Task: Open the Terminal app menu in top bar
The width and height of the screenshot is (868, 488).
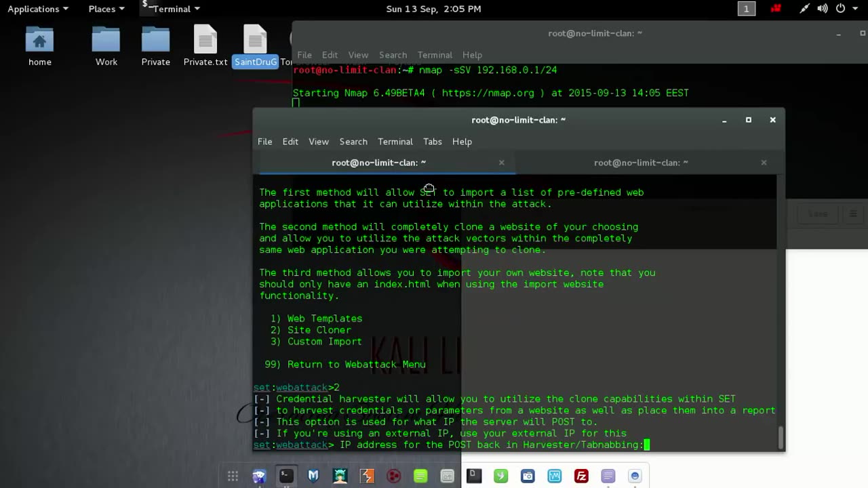Action: pyautogui.click(x=171, y=9)
